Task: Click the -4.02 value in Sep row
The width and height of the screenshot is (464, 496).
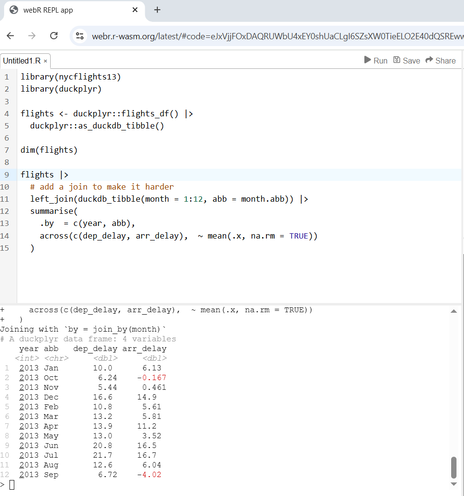Action: click(x=149, y=475)
